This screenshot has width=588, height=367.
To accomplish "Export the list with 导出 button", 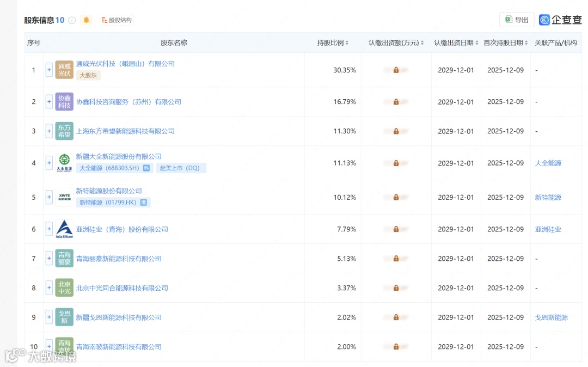I will 516,20.
